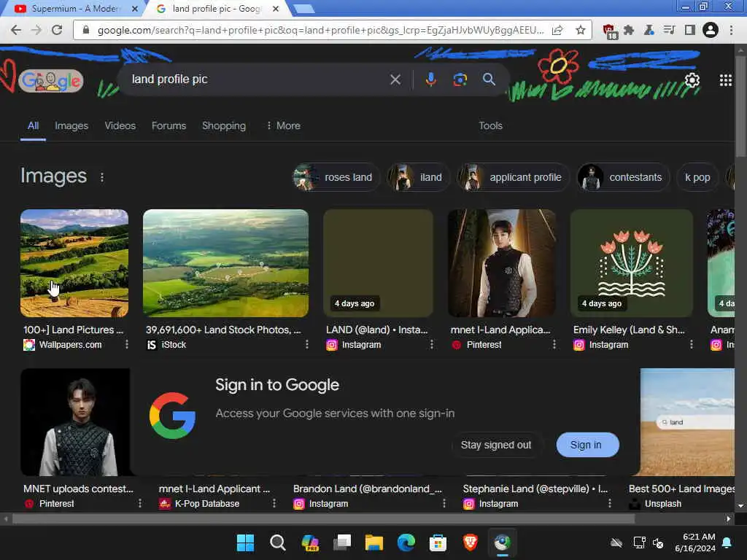Viewport: 747px width, 560px height.
Task: Click the browser address bar URL
Action: coord(320,30)
